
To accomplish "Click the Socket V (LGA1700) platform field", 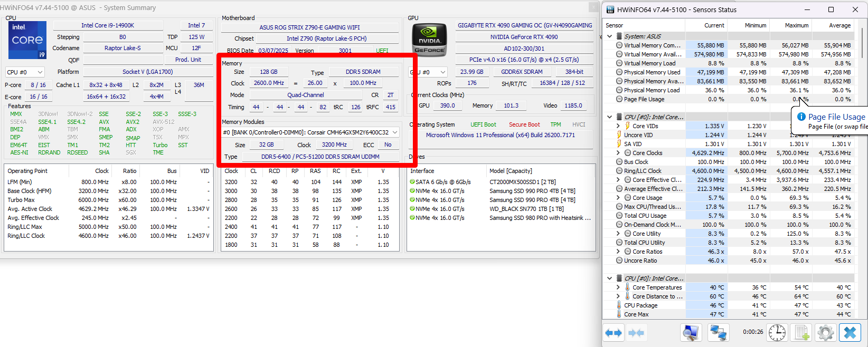I will click(147, 72).
